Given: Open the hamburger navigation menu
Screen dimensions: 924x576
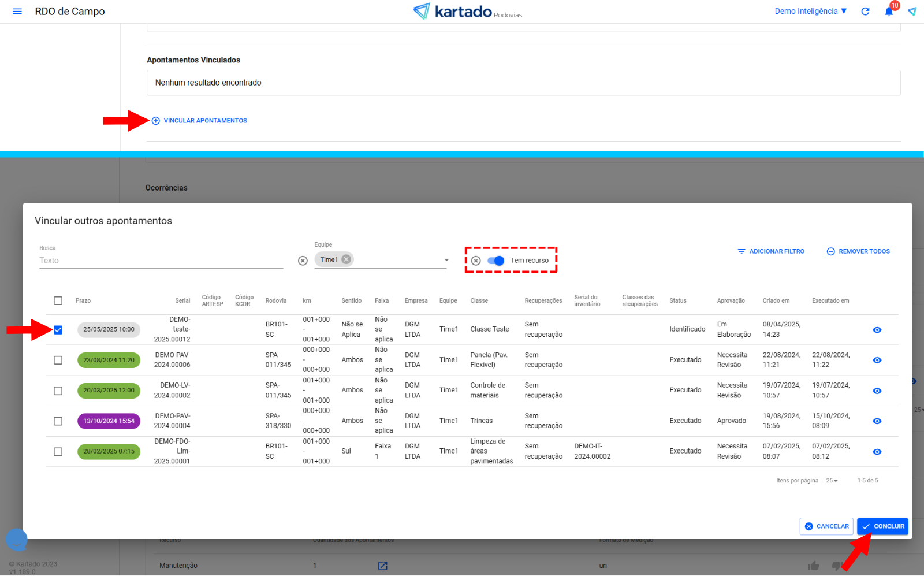Looking at the screenshot, I should point(17,12).
